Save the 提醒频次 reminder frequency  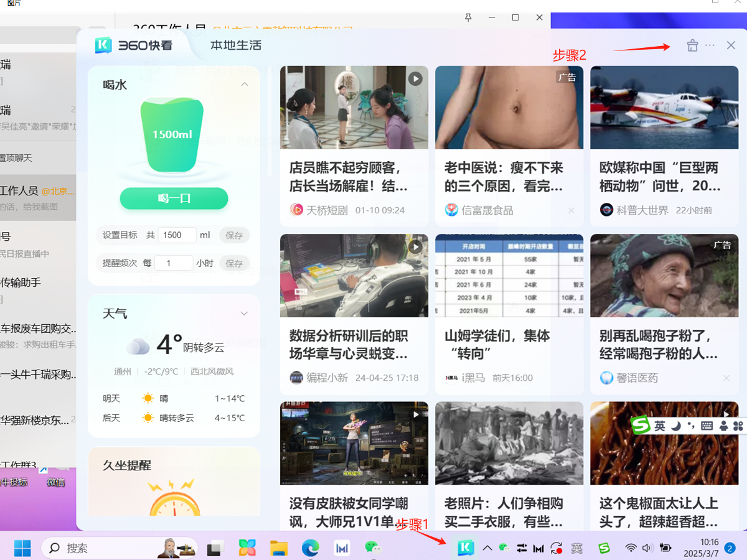pos(234,263)
